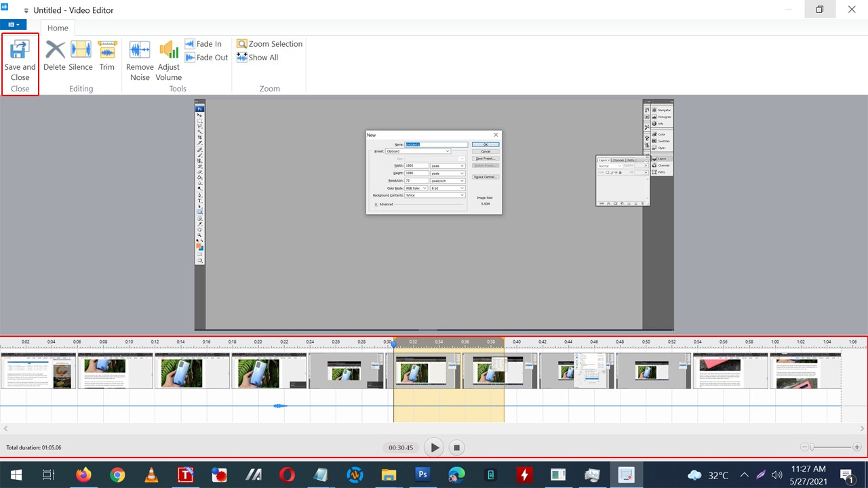Select the first timeline thumbnail at 0:00
Image resolution: width=868 pixels, height=488 pixels.
[39, 370]
